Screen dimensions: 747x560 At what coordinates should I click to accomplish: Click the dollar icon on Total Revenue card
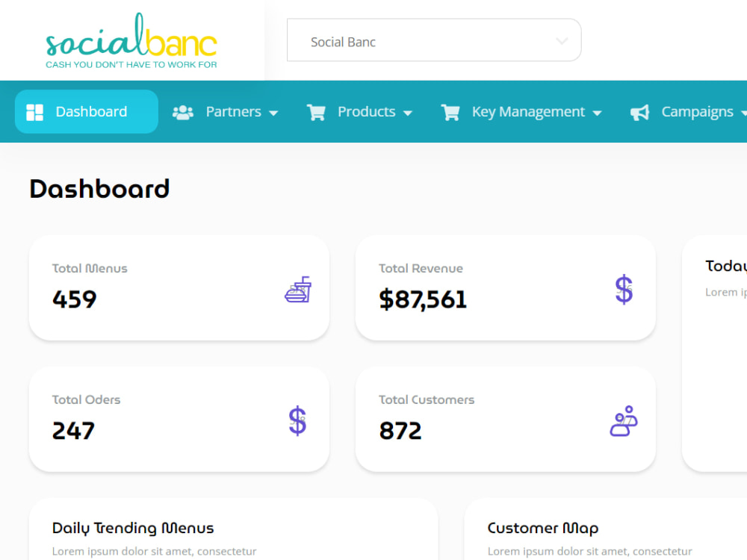624,290
